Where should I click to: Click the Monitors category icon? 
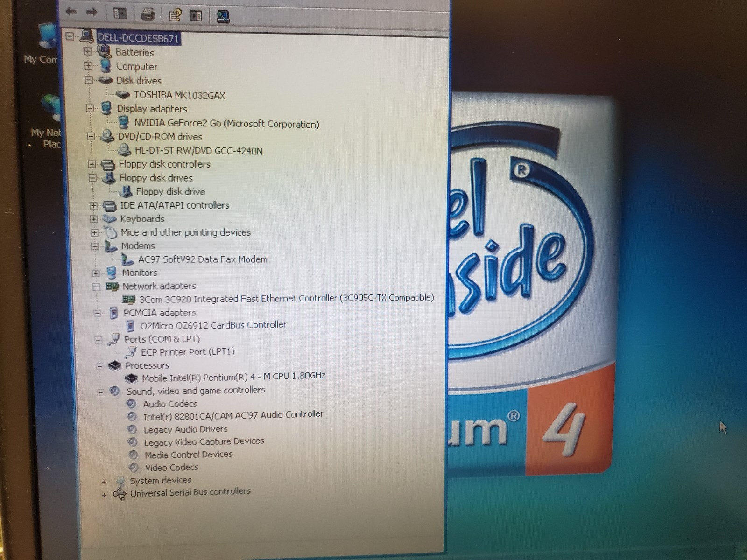(x=112, y=273)
